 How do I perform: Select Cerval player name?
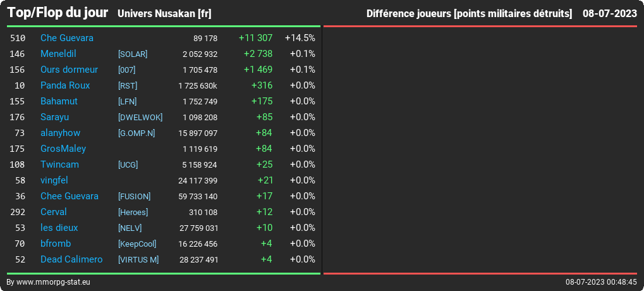[x=53, y=212]
